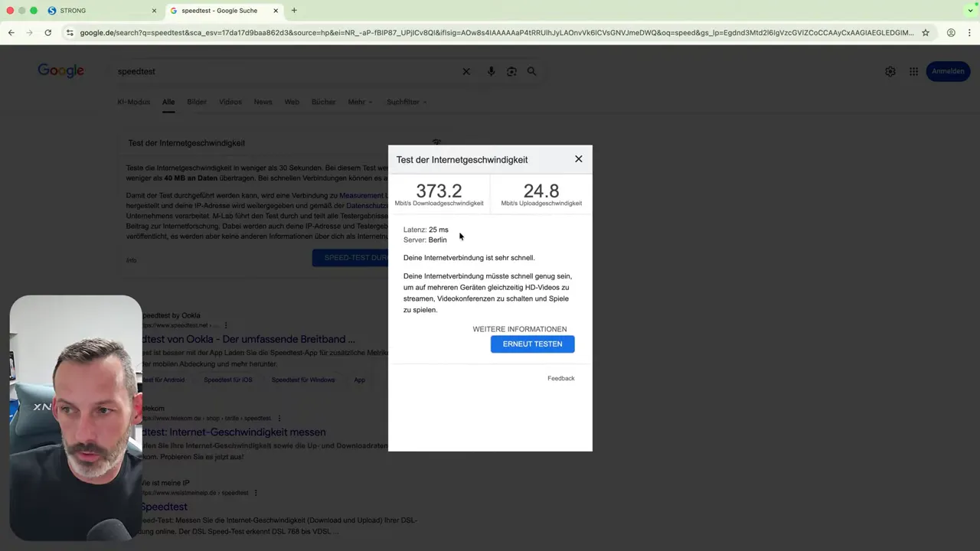
Task: Open three-dot options next to speedtest.net result
Action: point(224,325)
